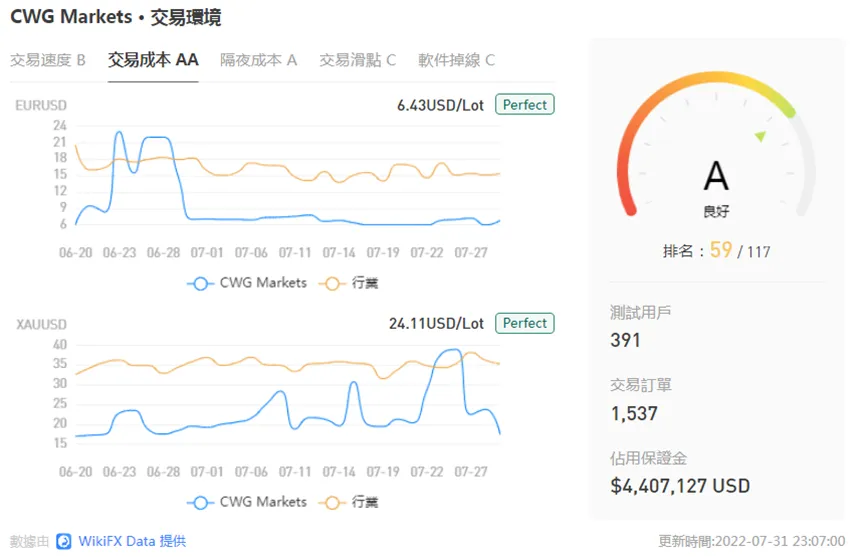Image resolution: width=865 pixels, height=557 pixels.
Task: Click the 良好 rating label
Action: 716,211
